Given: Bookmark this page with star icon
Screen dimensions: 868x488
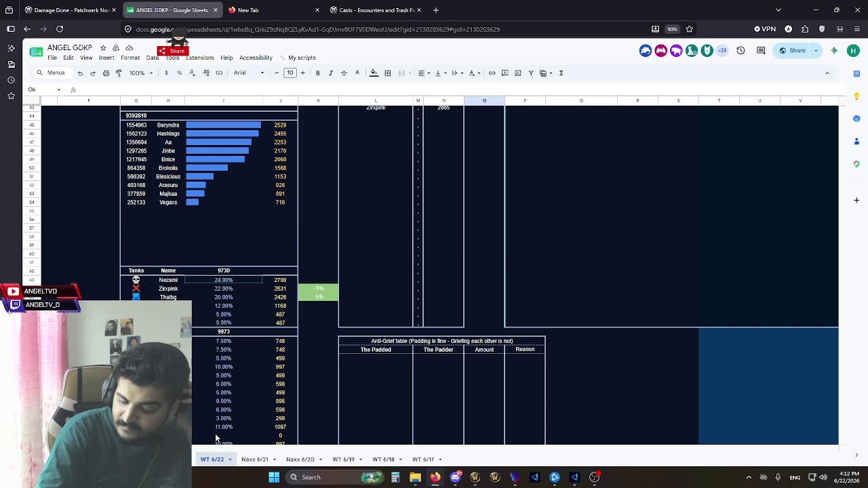Looking at the screenshot, I should coord(690,29).
